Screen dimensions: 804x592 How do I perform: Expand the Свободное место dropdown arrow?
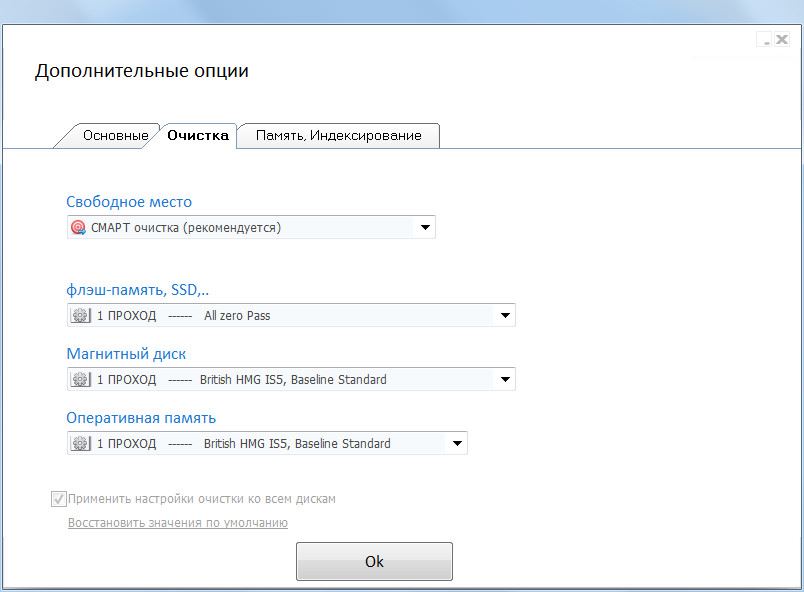click(x=425, y=228)
